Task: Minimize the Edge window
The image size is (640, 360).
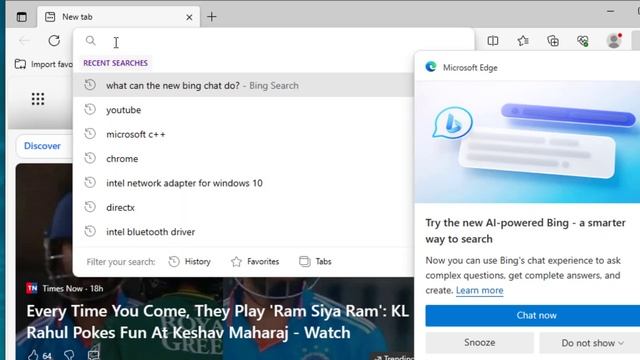Action: pyautogui.click(x=611, y=11)
